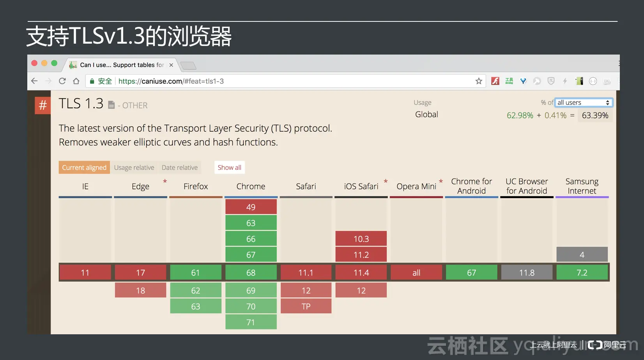
Task: Open the green 工具 extension icon
Action: pyautogui.click(x=509, y=81)
